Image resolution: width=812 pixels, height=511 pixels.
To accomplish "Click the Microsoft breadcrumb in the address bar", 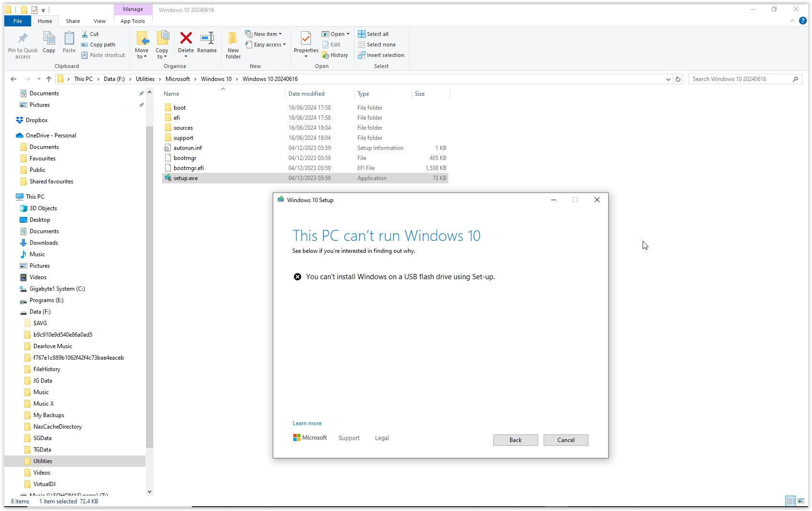I will point(178,79).
